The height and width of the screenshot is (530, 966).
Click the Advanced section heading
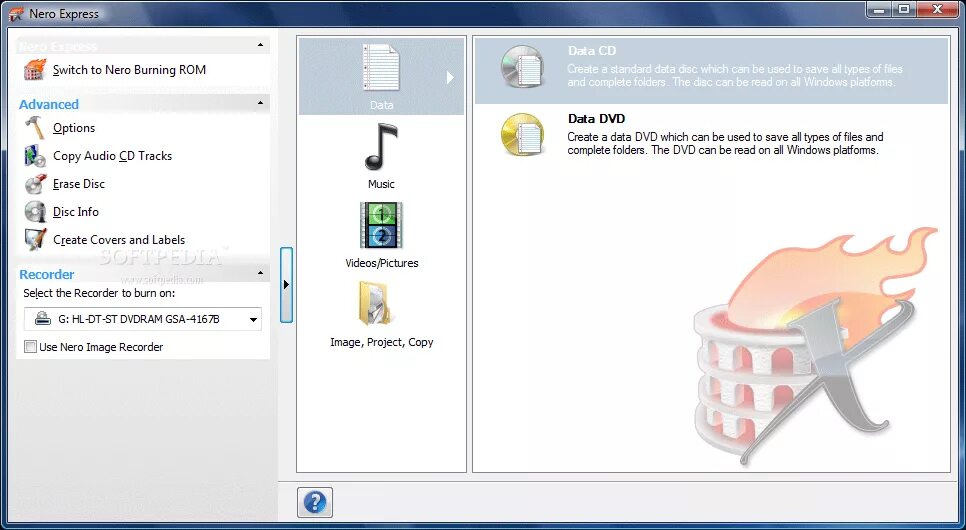coord(49,104)
